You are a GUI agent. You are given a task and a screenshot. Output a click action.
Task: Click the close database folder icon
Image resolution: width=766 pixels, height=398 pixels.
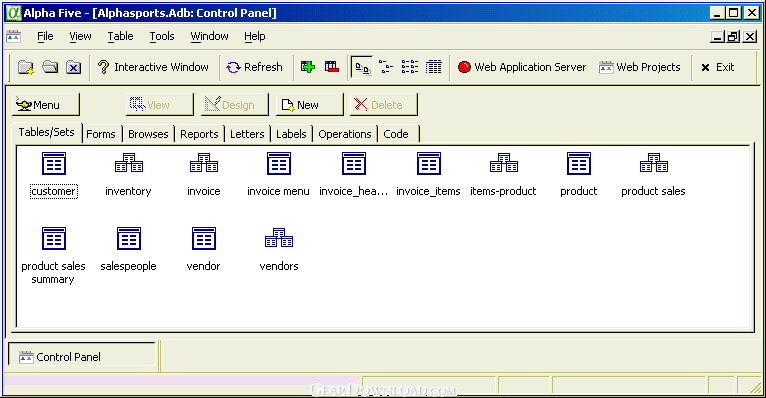(74, 67)
